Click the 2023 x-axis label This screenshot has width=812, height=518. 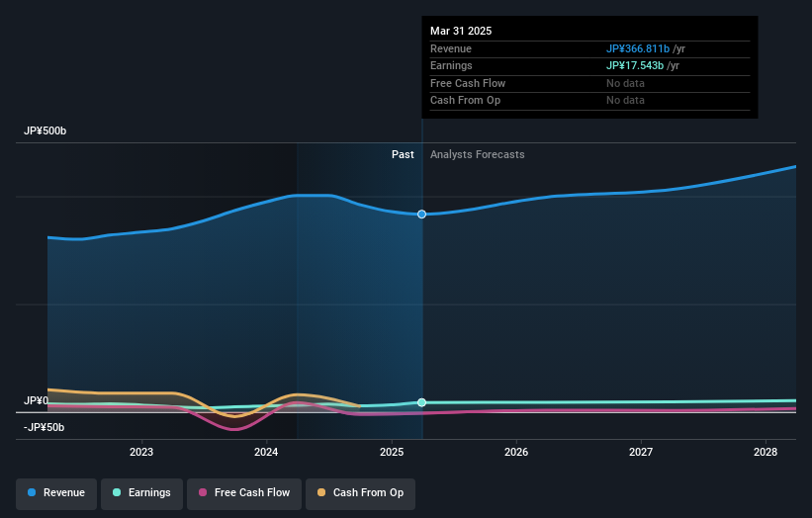click(141, 452)
